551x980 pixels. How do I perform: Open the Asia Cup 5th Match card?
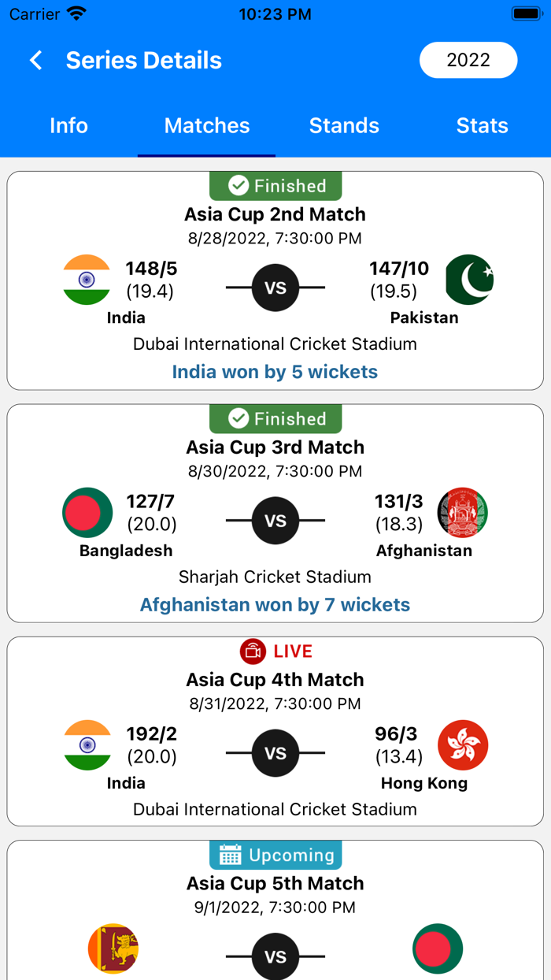pos(275,882)
